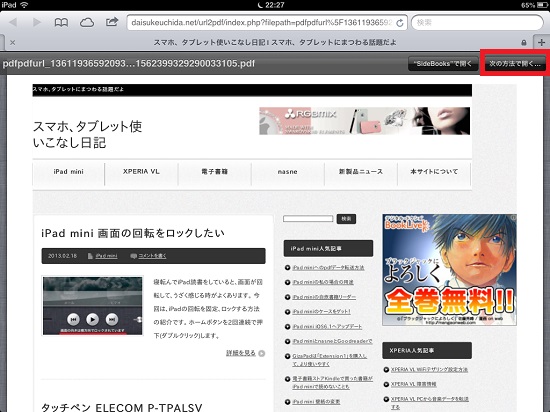Open link iPad mini iOS6.1へアップデート
550x412 pixels.
[x=327, y=326]
